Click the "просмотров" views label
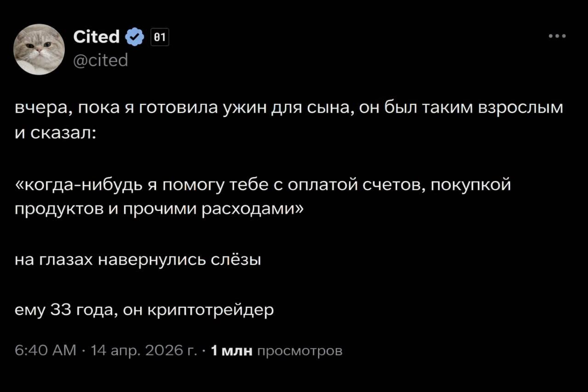This screenshot has width=588, height=392. click(x=300, y=351)
